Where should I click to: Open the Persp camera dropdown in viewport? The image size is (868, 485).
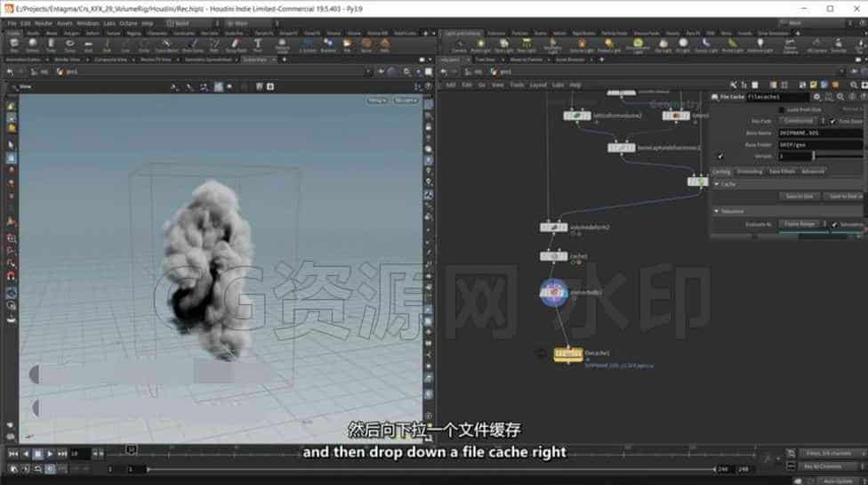(x=376, y=101)
